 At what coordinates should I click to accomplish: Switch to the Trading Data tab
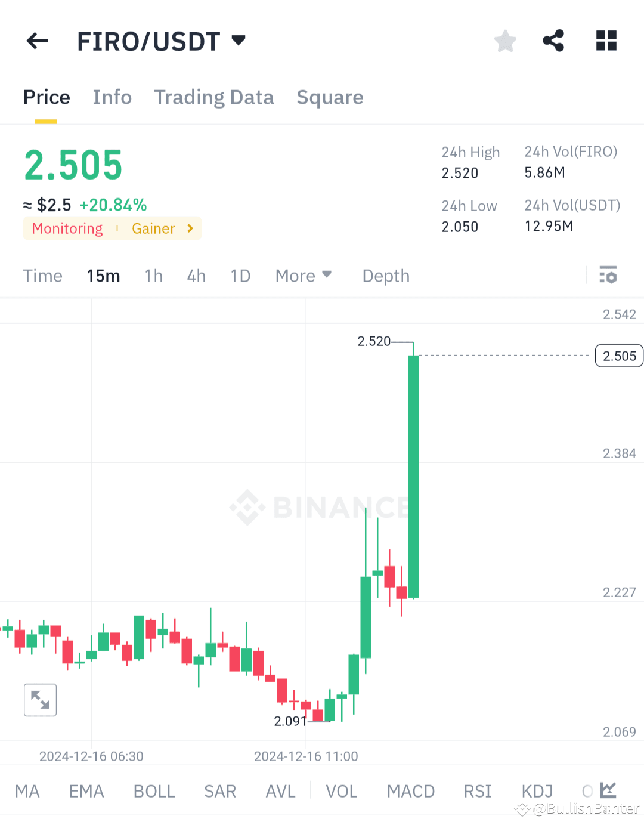(214, 97)
